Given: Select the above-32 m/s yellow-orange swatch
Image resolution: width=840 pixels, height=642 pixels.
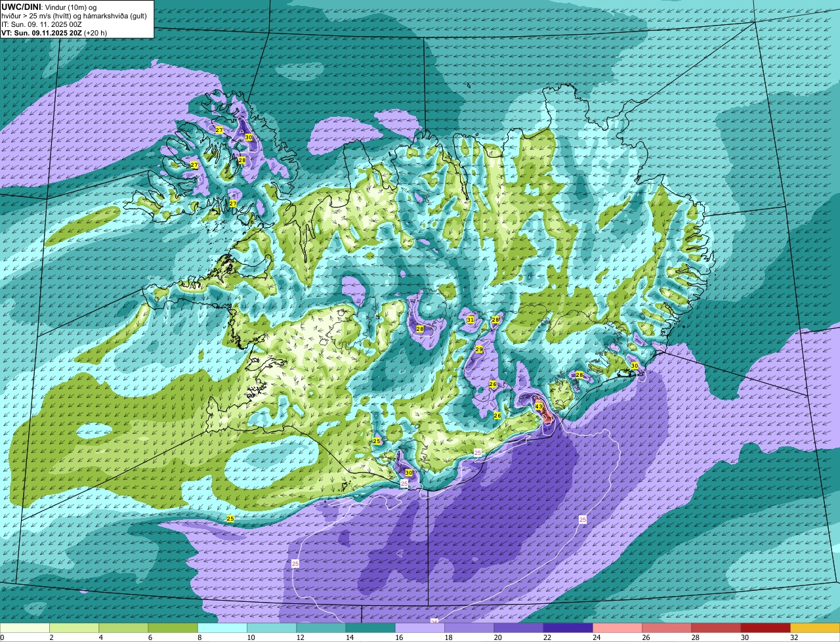Looking at the screenshot, I should [815, 628].
